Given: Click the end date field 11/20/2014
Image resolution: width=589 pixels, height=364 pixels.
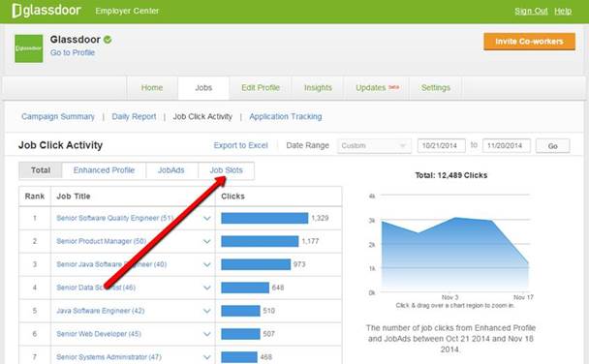Looking at the screenshot, I should [507, 145].
